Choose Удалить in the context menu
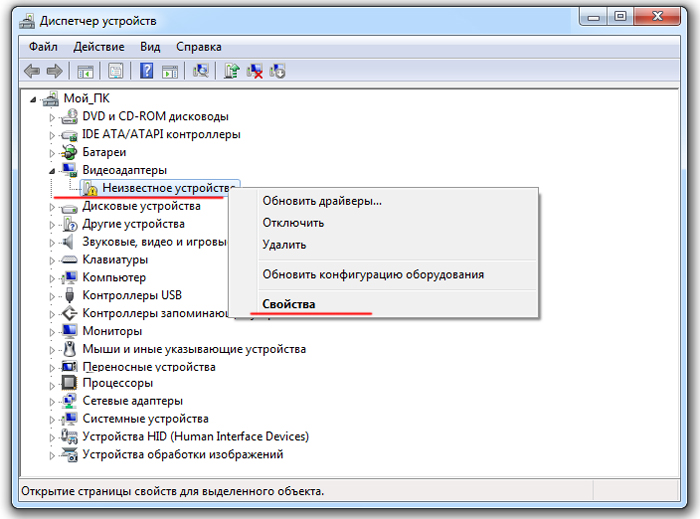This screenshot has height=519, width=700. pyautogui.click(x=284, y=245)
